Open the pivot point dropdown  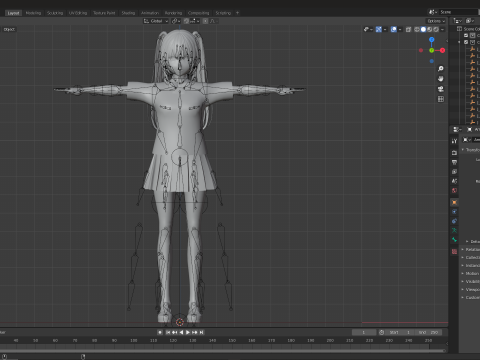click(176, 21)
